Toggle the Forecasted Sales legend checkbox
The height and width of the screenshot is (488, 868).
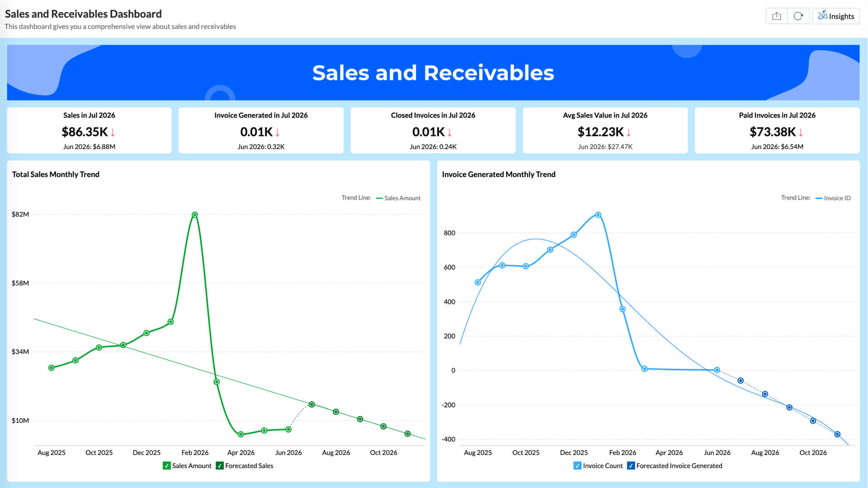220,466
